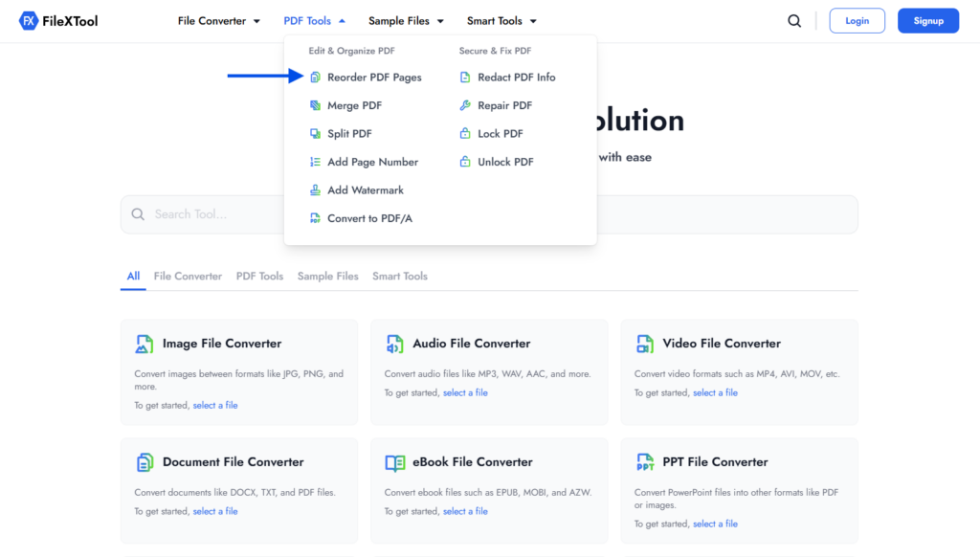Screen dimensions: 980x557
Task: Click the FileXTool logo
Action: (x=58, y=21)
